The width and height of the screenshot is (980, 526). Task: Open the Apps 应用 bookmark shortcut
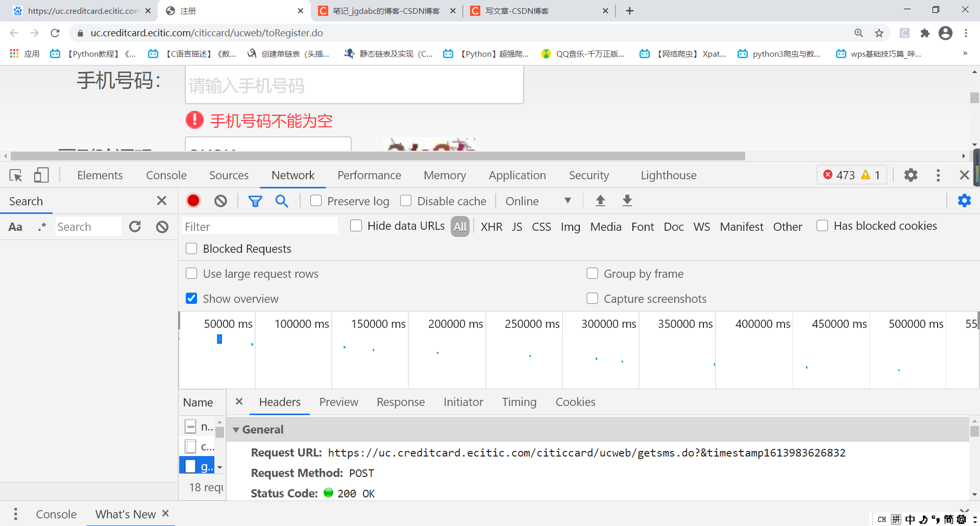tap(24, 54)
